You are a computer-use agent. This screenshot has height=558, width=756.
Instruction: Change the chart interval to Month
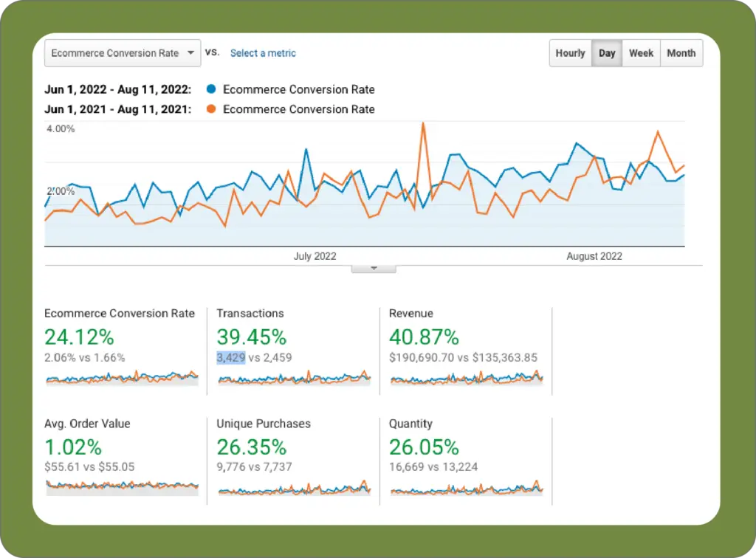(x=681, y=53)
